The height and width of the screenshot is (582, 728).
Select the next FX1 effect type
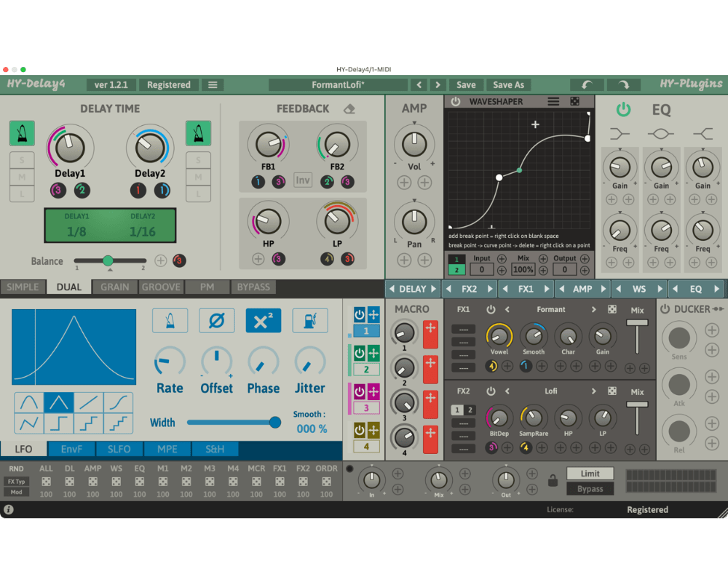coord(594,310)
